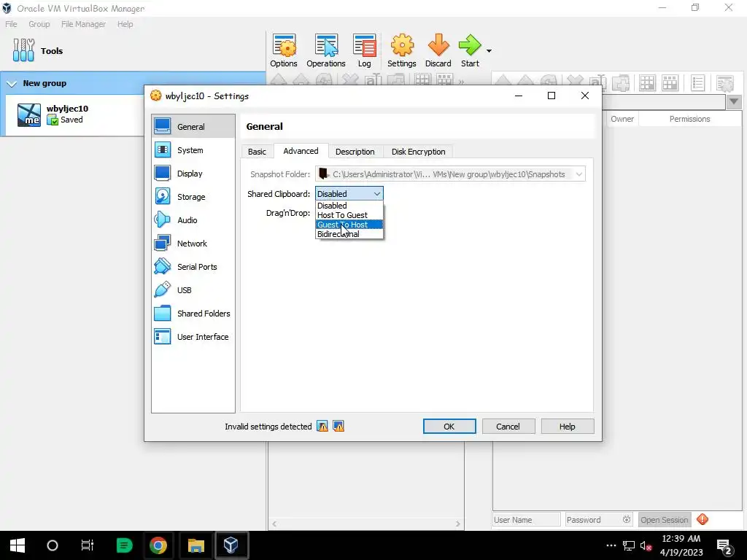Choose Guest To Host clipboard option
This screenshot has height=560, width=747.
349,225
